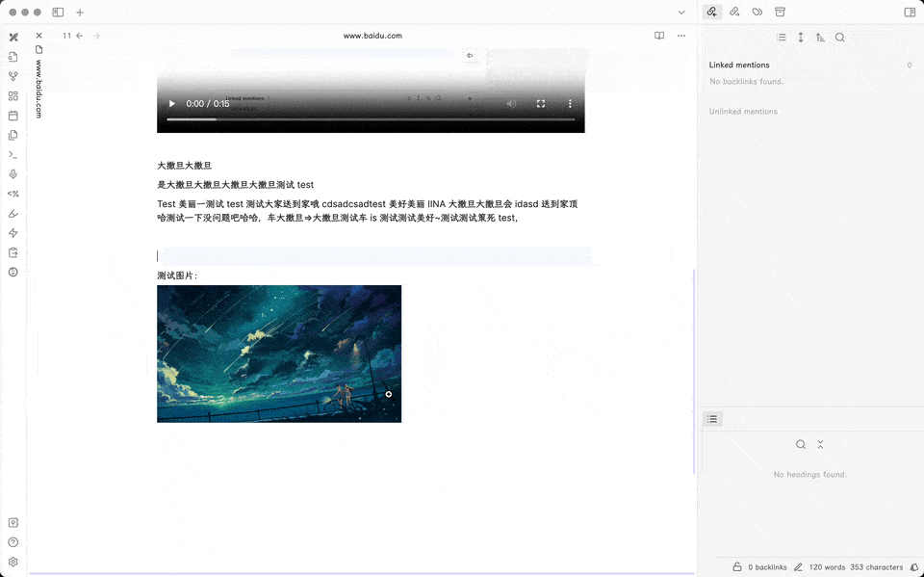Switch to the Outgoing links tab
This screenshot has height=577, width=924.
click(x=734, y=12)
